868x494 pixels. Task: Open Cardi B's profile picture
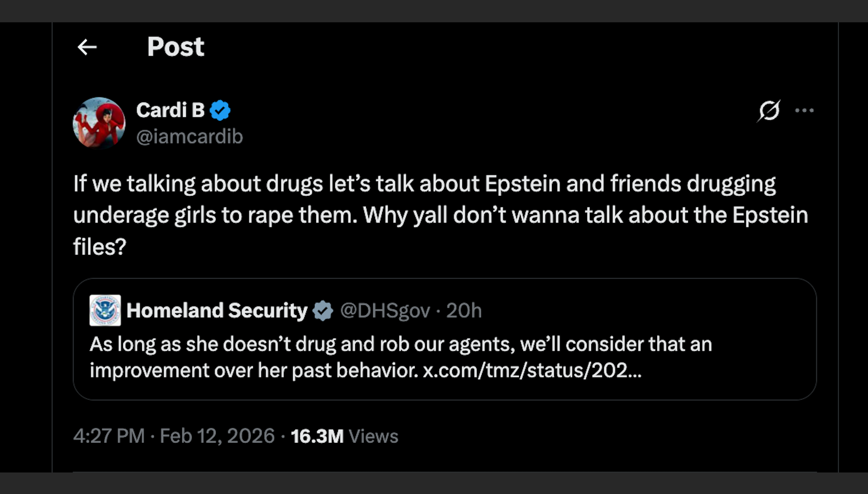(x=99, y=123)
